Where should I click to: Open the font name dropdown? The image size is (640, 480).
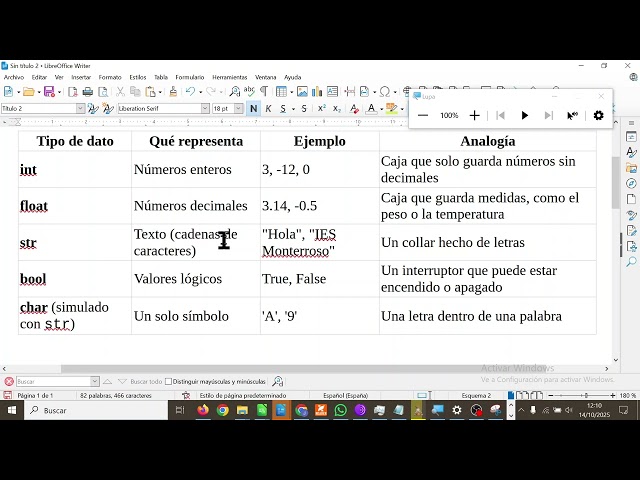[205, 109]
